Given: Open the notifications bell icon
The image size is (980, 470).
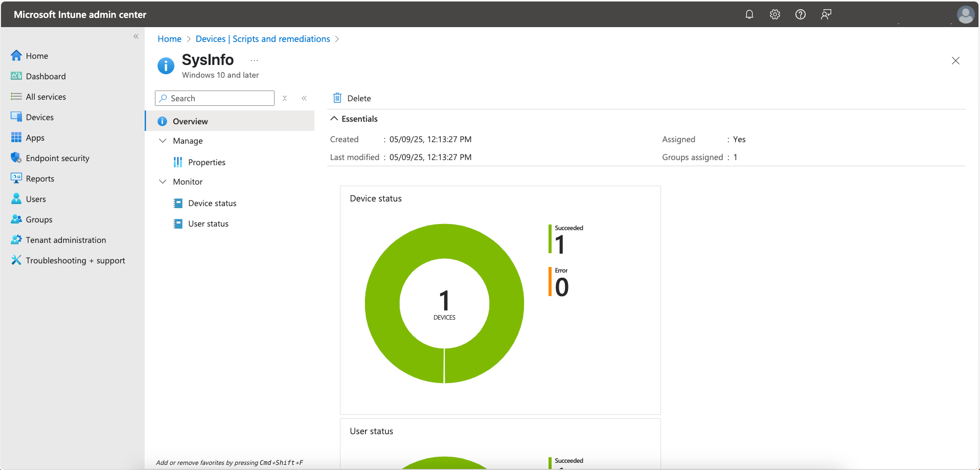Looking at the screenshot, I should [749, 14].
